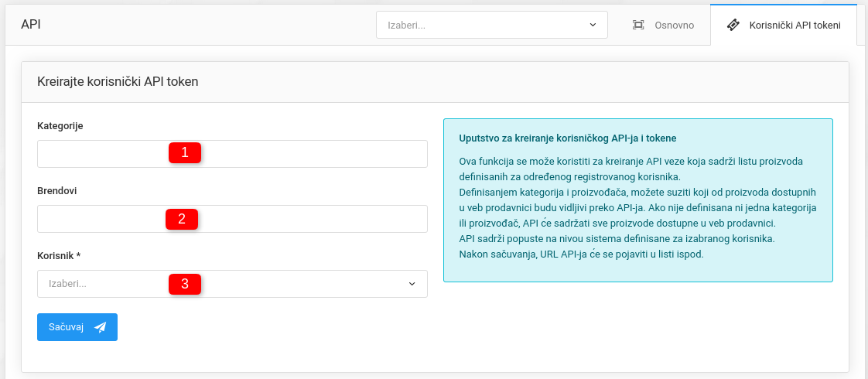This screenshot has width=868, height=379.
Task: Click the Brendovi field label
Action: (57, 190)
